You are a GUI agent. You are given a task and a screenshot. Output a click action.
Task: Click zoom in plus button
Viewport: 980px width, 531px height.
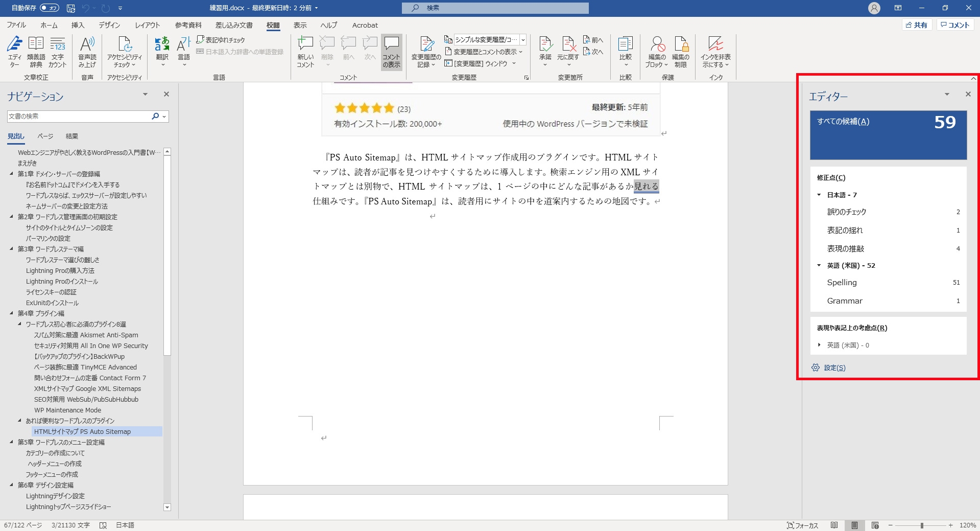click(951, 525)
